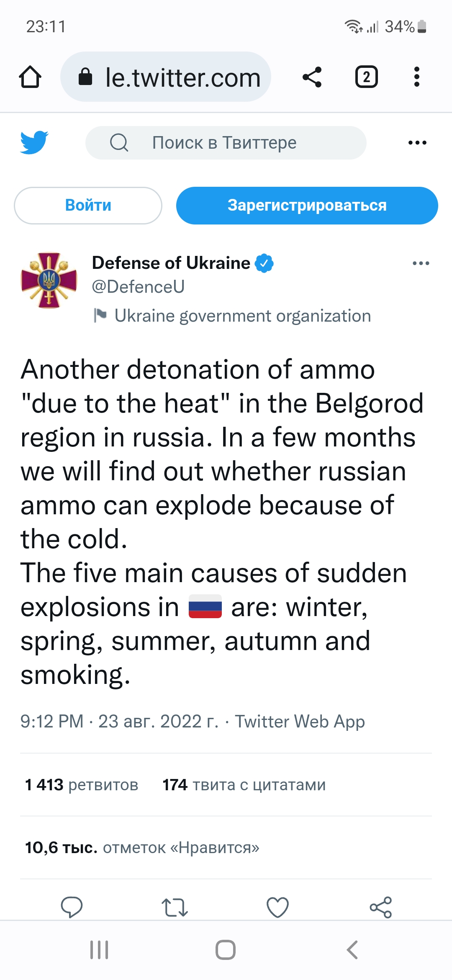Open the @DefenceU handle link
Image resolution: width=452 pixels, height=980 pixels.
(138, 287)
